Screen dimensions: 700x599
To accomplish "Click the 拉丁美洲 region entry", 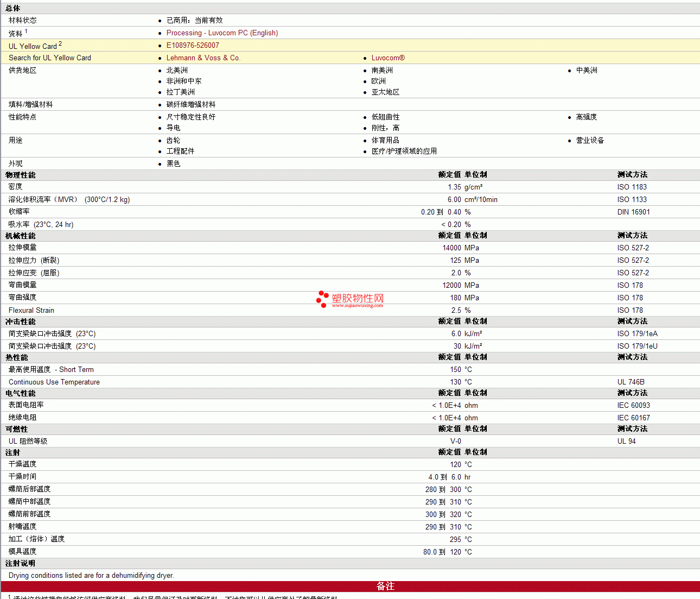I will [x=180, y=92].
